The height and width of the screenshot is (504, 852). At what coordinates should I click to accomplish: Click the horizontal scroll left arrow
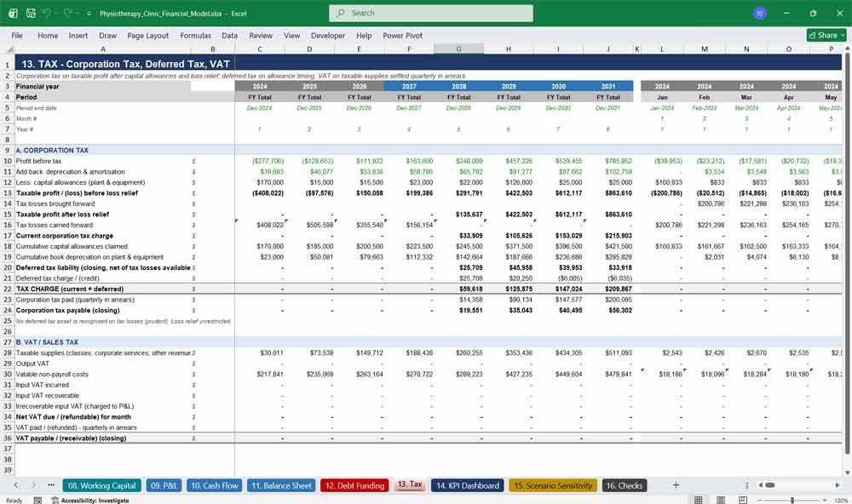pos(761,485)
